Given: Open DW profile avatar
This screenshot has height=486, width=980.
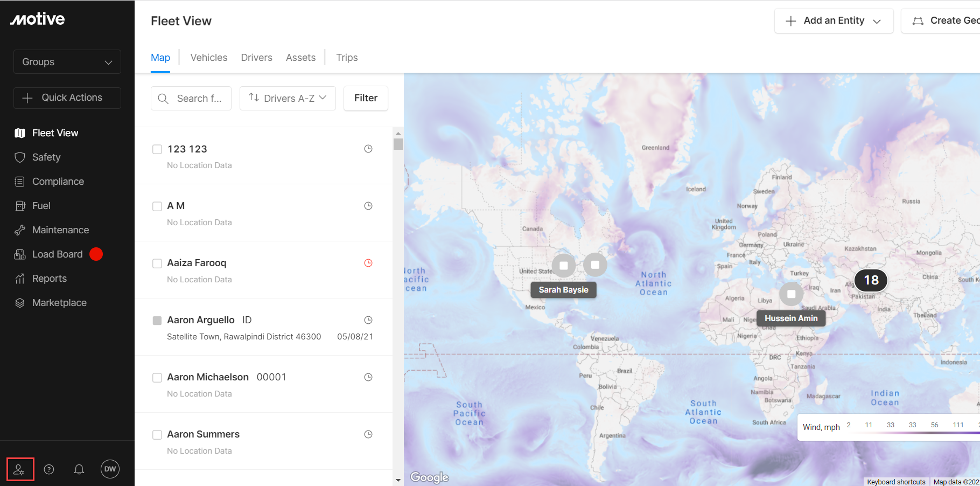Looking at the screenshot, I should coord(110,469).
